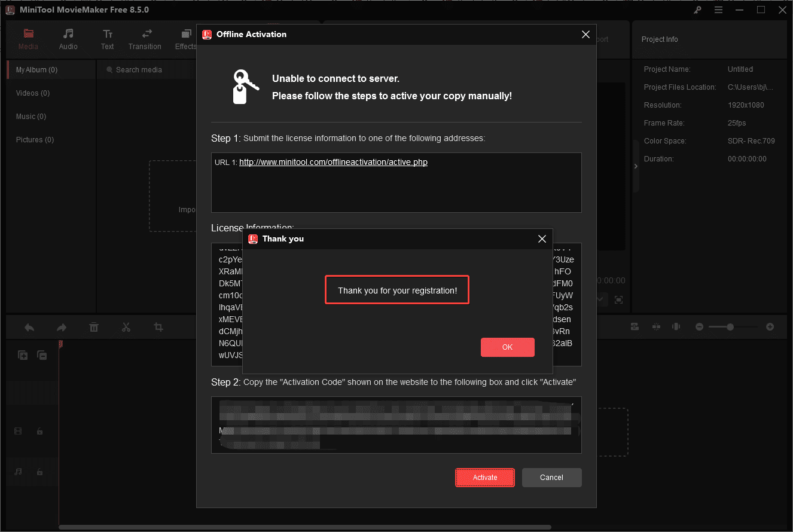This screenshot has width=793, height=532.
Task: Toggle fit timeline to window
Action: (635, 326)
